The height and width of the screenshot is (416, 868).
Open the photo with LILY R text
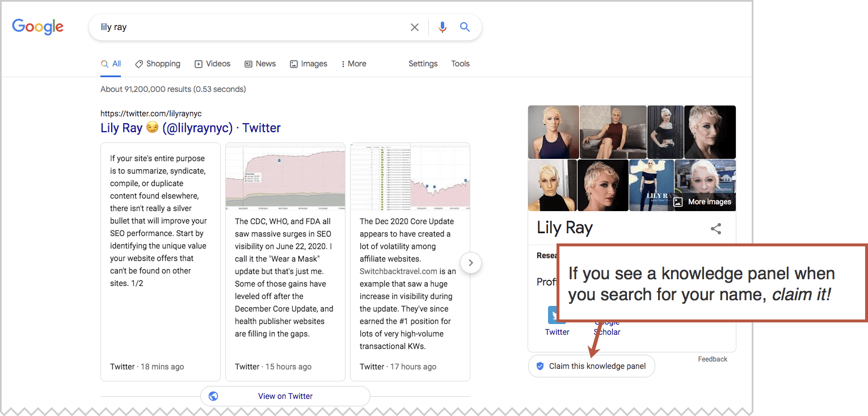[651, 185]
